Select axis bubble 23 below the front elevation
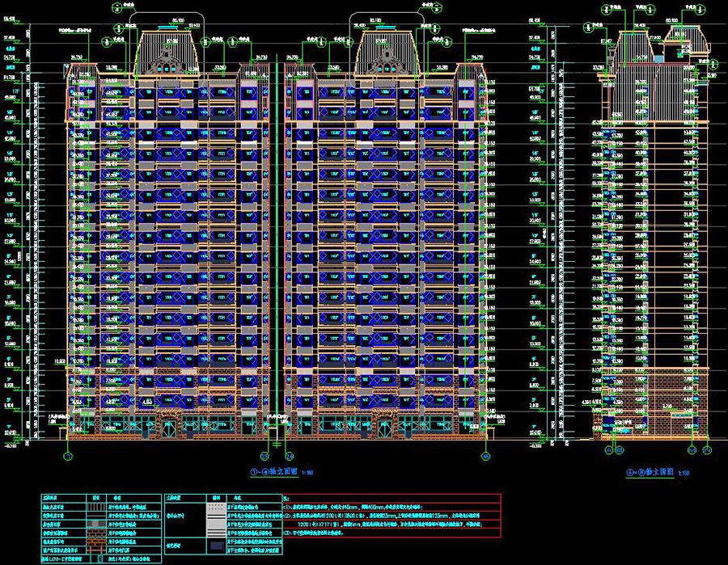728x565 pixels. click(265, 457)
